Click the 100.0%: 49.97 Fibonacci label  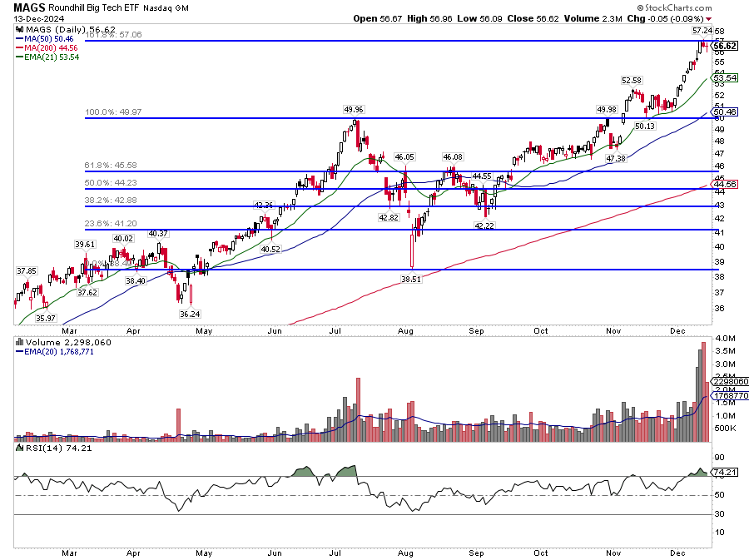[113, 112]
